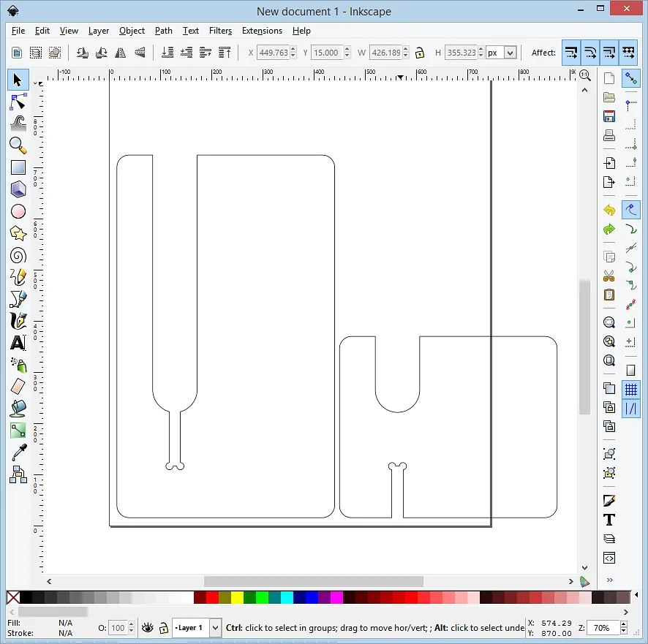Expand the Layer 1 selector dropdown
Screen dimensions: 648x644
click(215, 628)
